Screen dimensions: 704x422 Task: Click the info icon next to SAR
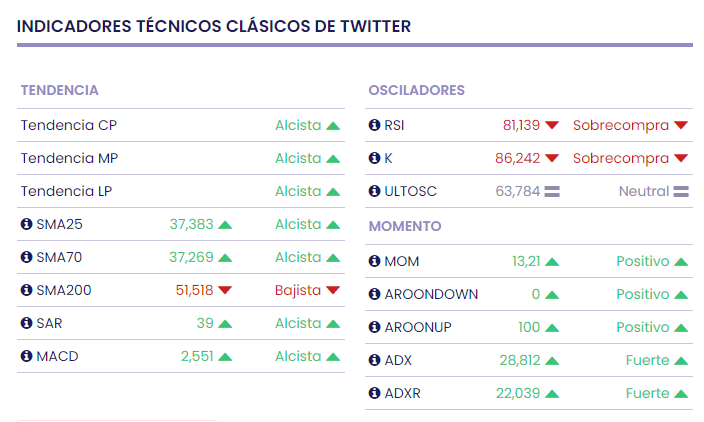pos(27,324)
